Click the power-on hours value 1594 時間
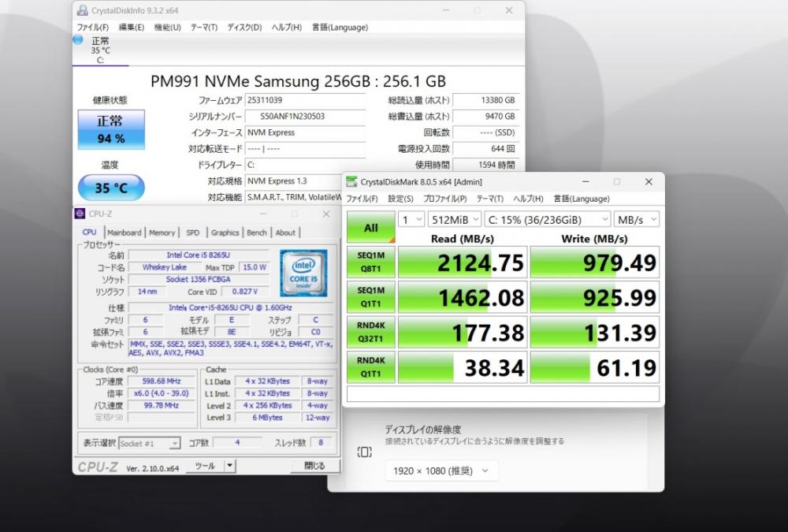 [x=486, y=165]
